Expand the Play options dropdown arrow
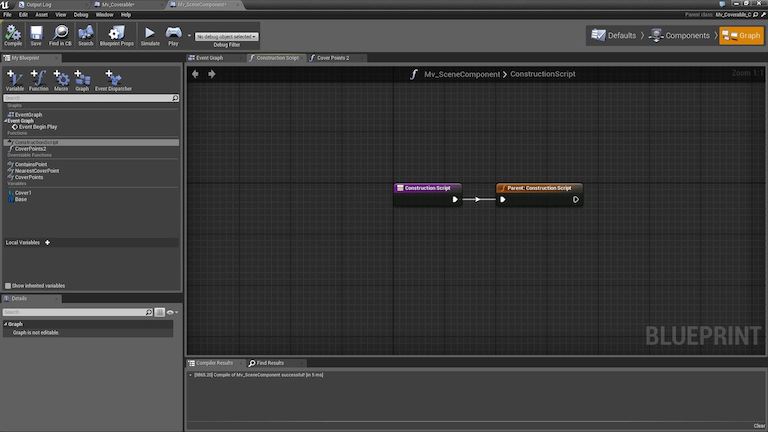The height and width of the screenshot is (432, 768). 189,36
